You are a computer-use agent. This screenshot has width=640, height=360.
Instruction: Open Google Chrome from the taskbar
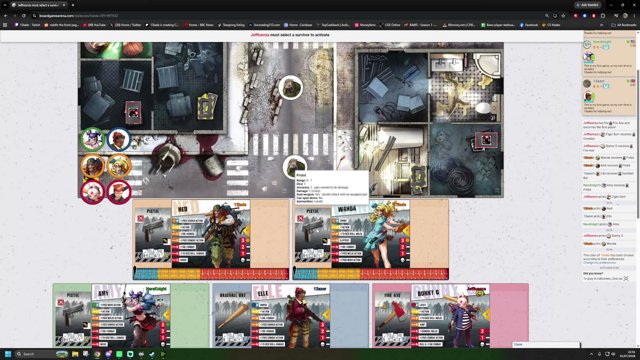click(97, 354)
